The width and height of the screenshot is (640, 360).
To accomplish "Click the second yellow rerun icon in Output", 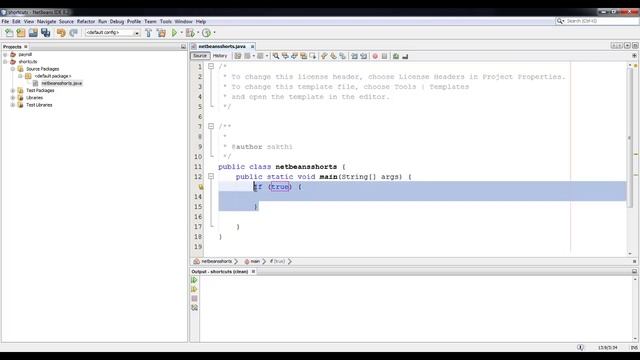I will click(x=194, y=289).
